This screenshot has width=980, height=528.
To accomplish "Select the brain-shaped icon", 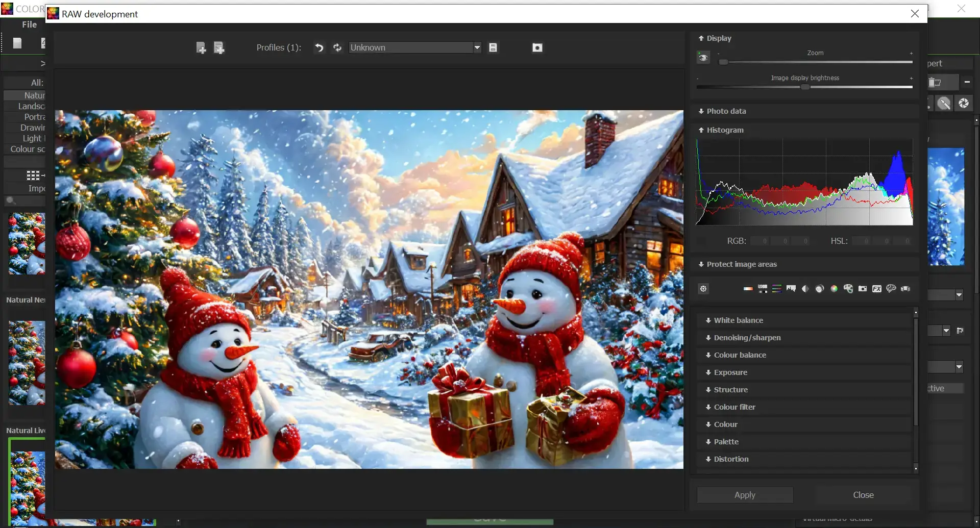I will (891, 289).
